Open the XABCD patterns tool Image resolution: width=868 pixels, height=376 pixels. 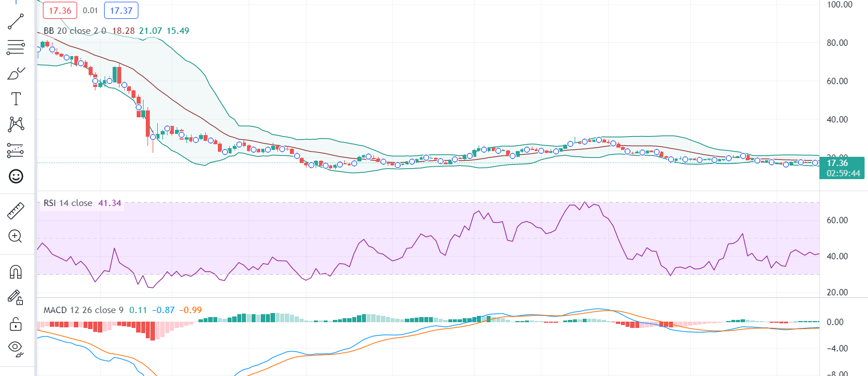(x=16, y=124)
